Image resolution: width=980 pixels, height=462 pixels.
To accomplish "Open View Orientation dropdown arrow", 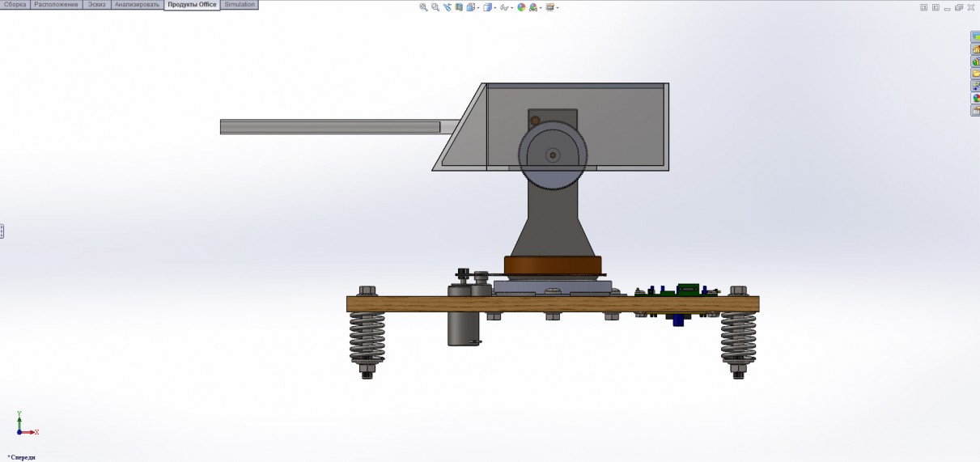I will point(478,8).
